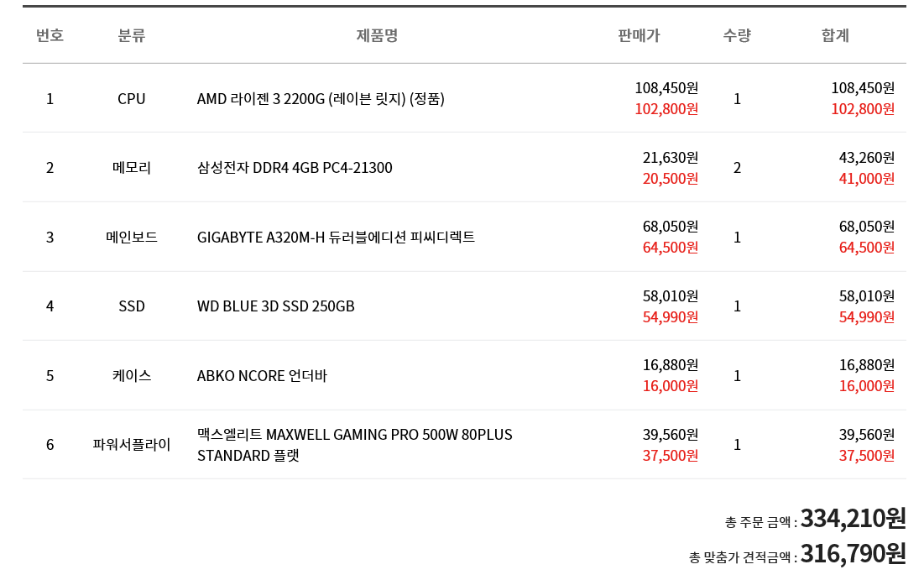This screenshot has width=924, height=580.
Task: Click the 메모리 category cell
Action: (x=132, y=168)
